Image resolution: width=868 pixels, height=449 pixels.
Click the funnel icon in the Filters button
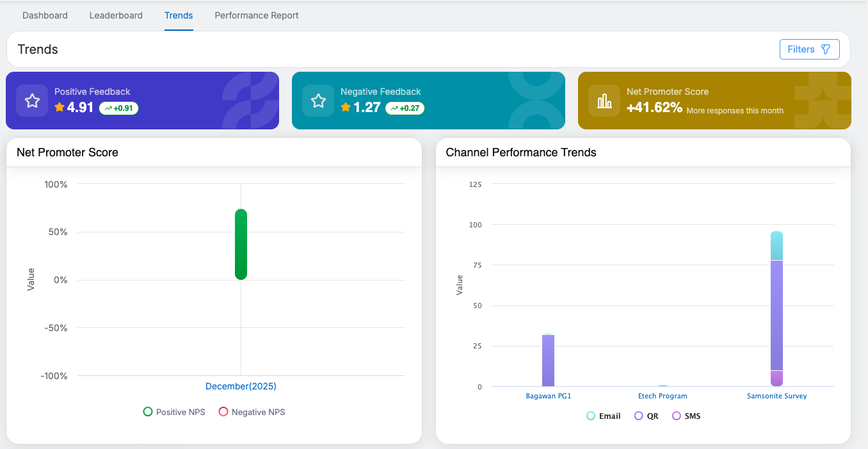point(826,49)
